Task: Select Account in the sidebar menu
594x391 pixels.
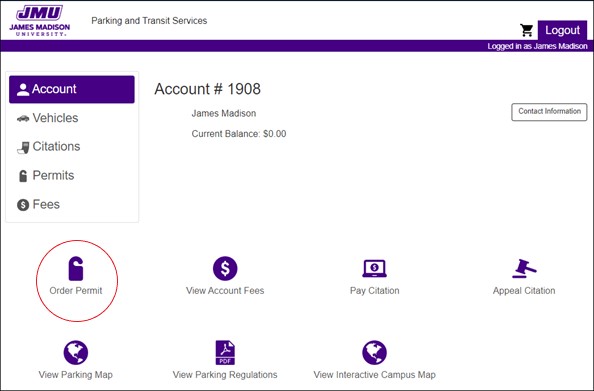Action: pyautogui.click(x=72, y=89)
